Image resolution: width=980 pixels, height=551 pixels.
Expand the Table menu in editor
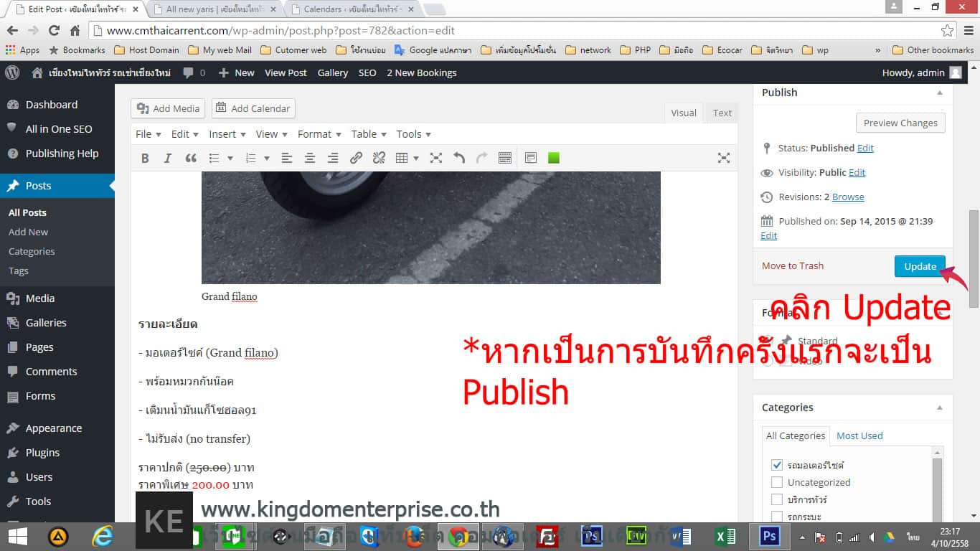369,134
